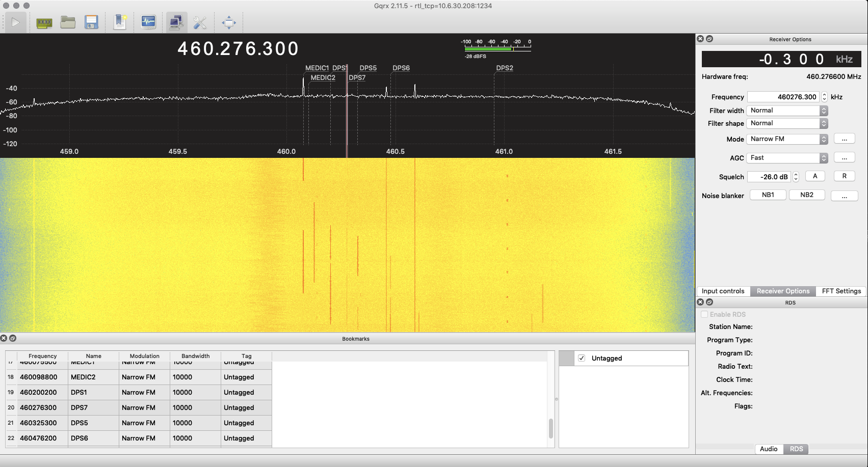Toggle the NB1 noise blanker

(768, 195)
